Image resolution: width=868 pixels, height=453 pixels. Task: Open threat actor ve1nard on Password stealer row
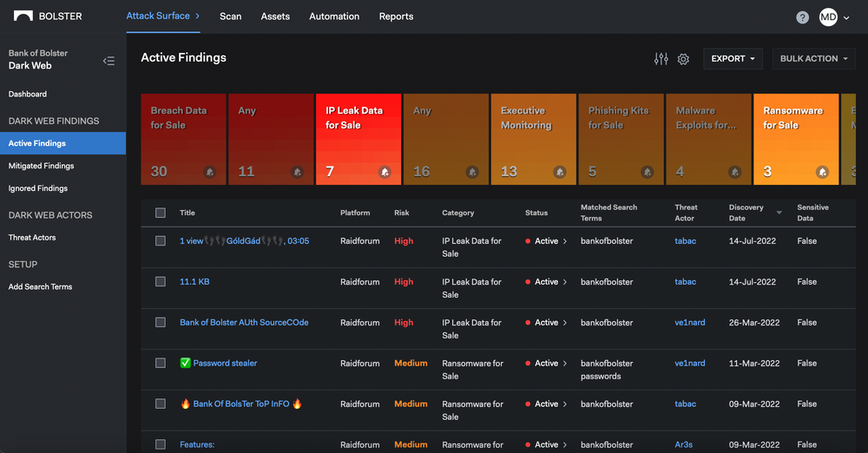[690, 363]
